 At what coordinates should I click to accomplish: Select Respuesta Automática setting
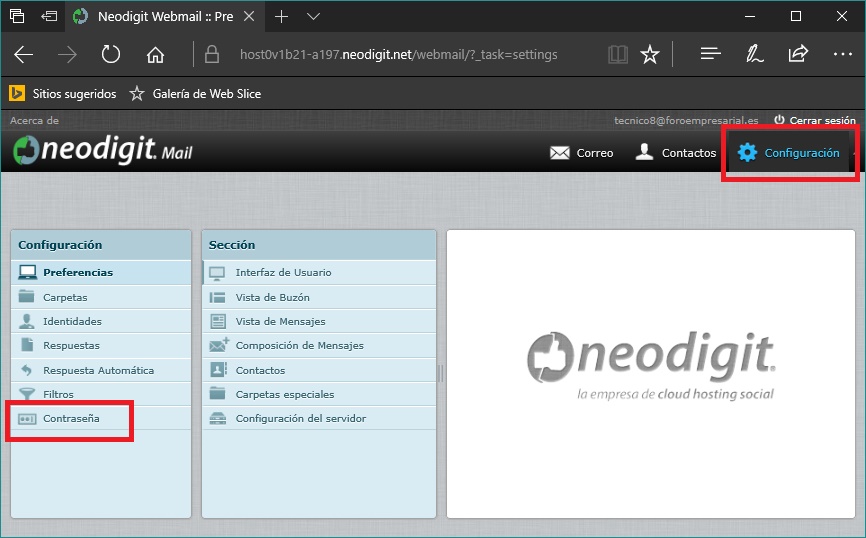pos(101,370)
